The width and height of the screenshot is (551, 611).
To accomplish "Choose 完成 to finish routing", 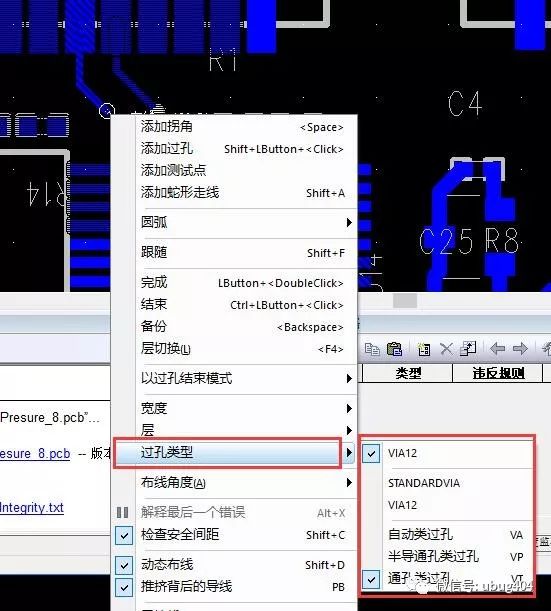I will pos(246,283).
